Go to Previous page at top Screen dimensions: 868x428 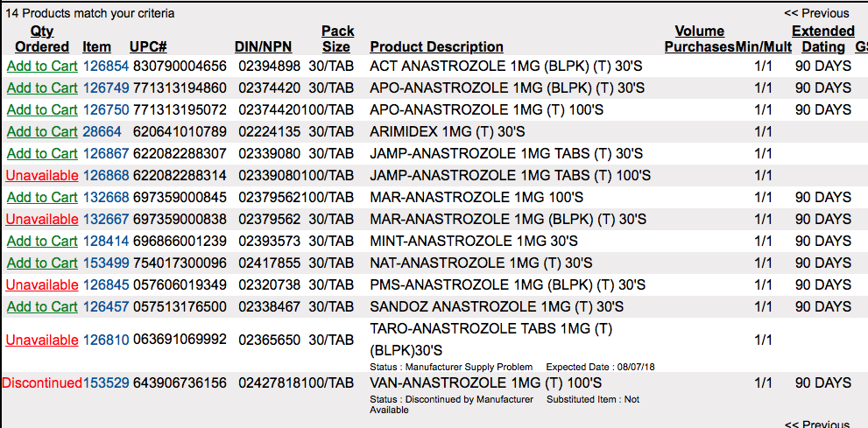[816, 13]
